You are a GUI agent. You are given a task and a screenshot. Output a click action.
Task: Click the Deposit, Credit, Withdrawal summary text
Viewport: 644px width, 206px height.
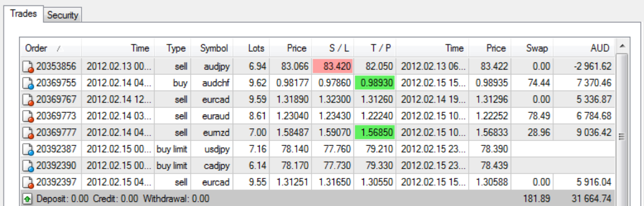pyautogui.click(x=122, y=199)
